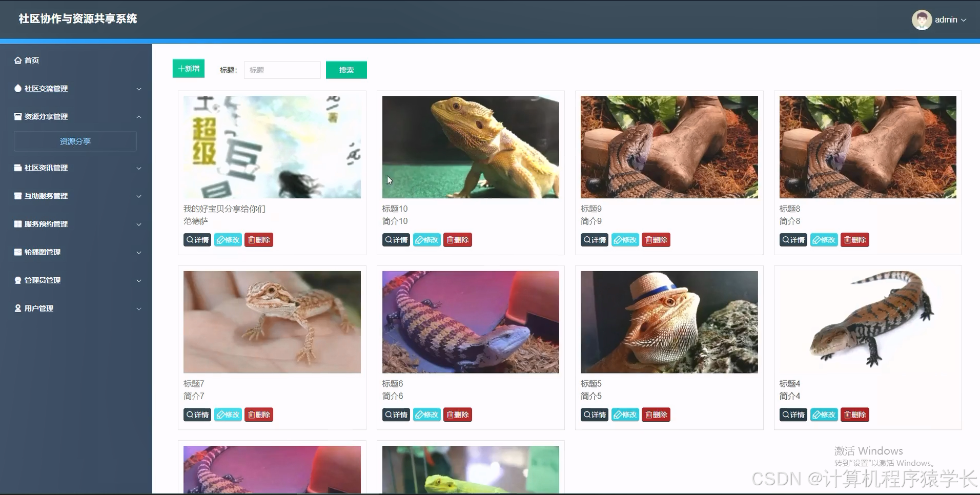Click the 简介10 description text
Screen dimensions: 980x495
point(395,221)
